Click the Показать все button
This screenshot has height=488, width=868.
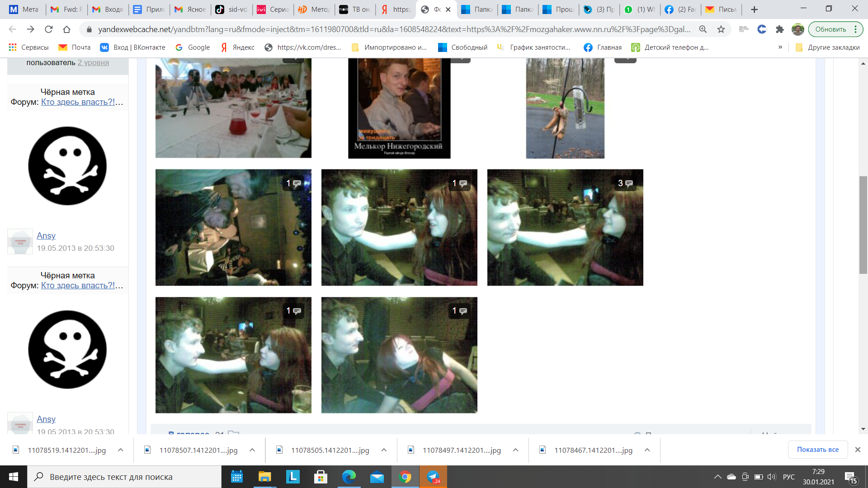pos(817,450)
